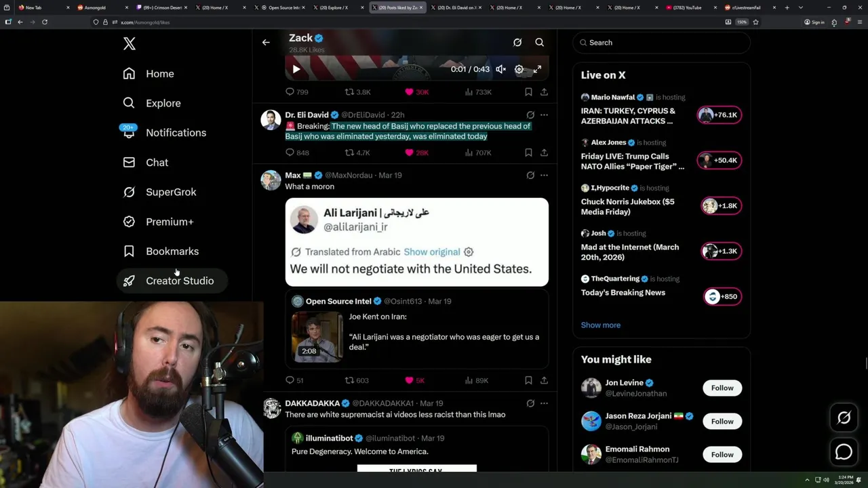
Task: Click the X logo in sidebar
Action: 130,44
